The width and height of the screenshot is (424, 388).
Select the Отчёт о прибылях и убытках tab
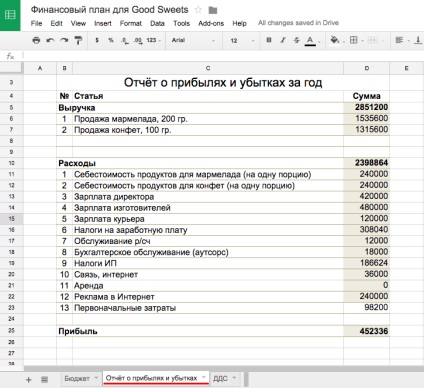tap(151, 378)
